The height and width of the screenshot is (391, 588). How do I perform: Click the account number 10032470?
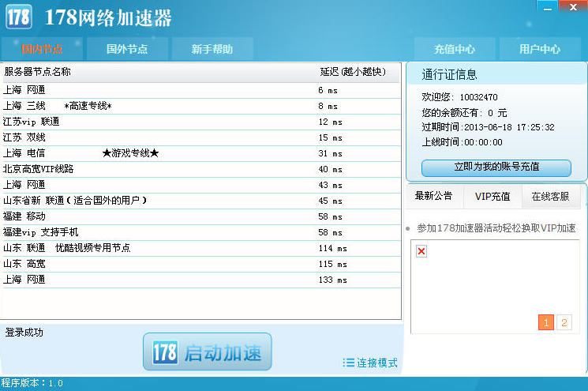click(478, 97)
